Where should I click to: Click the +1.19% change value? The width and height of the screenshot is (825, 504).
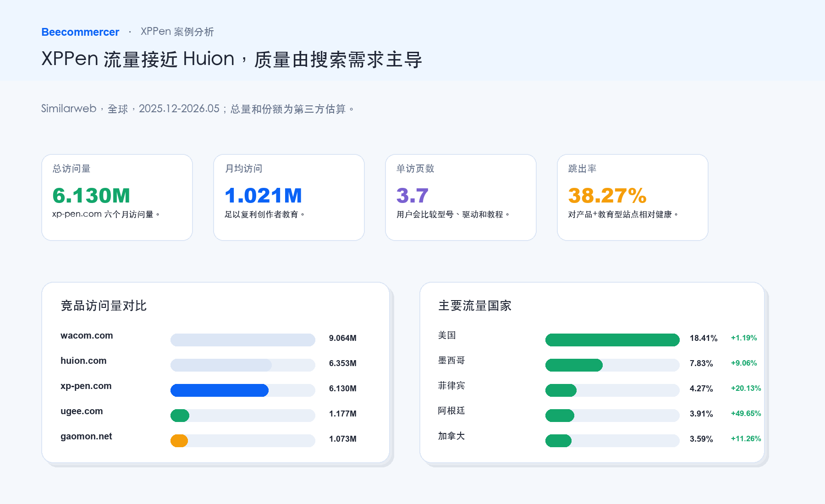[x=744, y=338]
